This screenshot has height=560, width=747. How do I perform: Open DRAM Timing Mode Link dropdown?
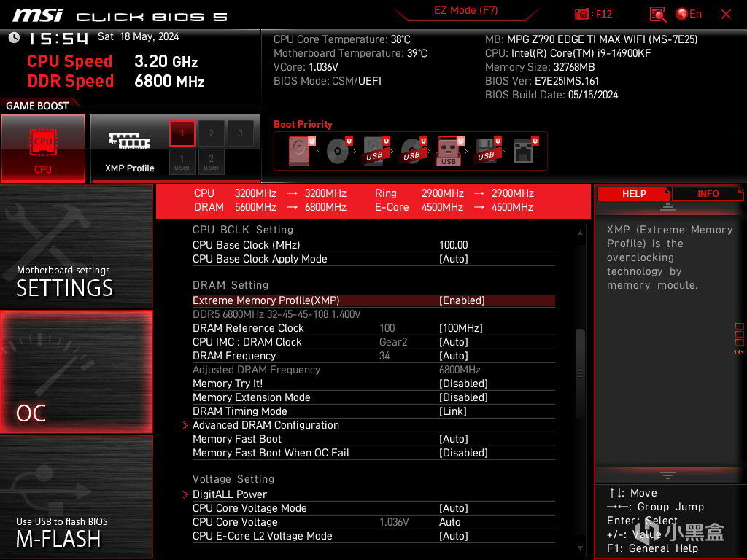[452, 411]
